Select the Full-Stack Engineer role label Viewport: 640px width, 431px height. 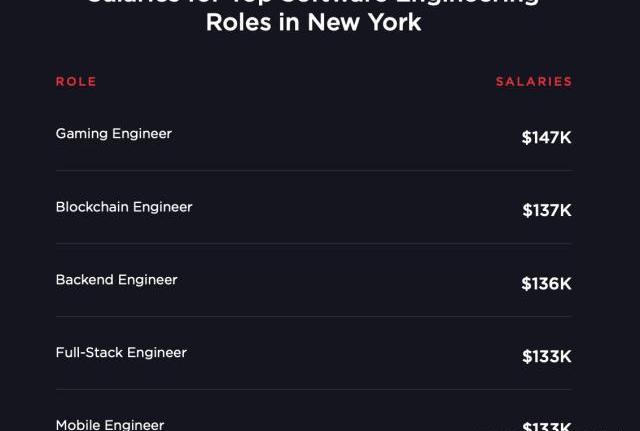(121, 353)
